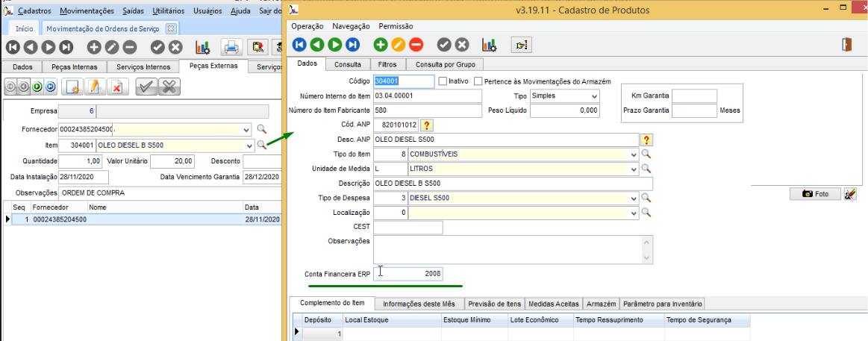Toggle the Inativo checkbox
Screen dimensions: 868x341
[443, 81]
